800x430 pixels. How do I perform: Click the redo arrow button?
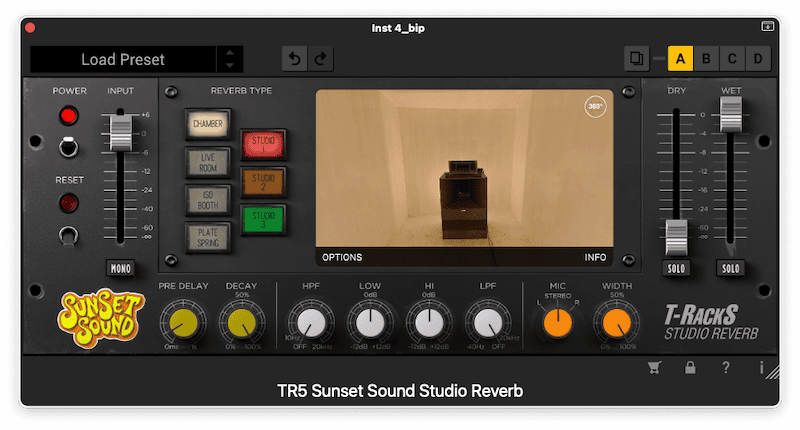click(320, 59)
